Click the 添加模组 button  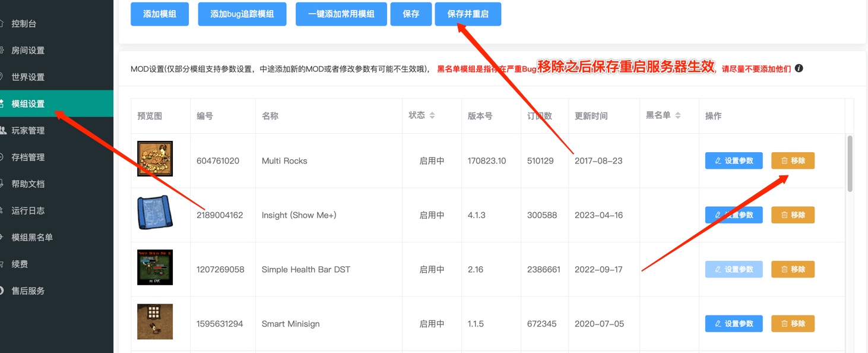coord(160,14)
